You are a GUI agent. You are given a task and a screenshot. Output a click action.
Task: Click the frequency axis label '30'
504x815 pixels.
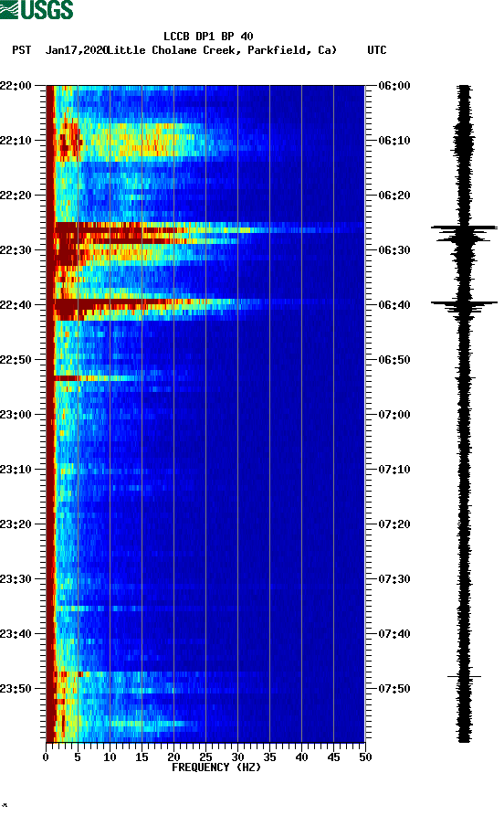click(237, 757)
